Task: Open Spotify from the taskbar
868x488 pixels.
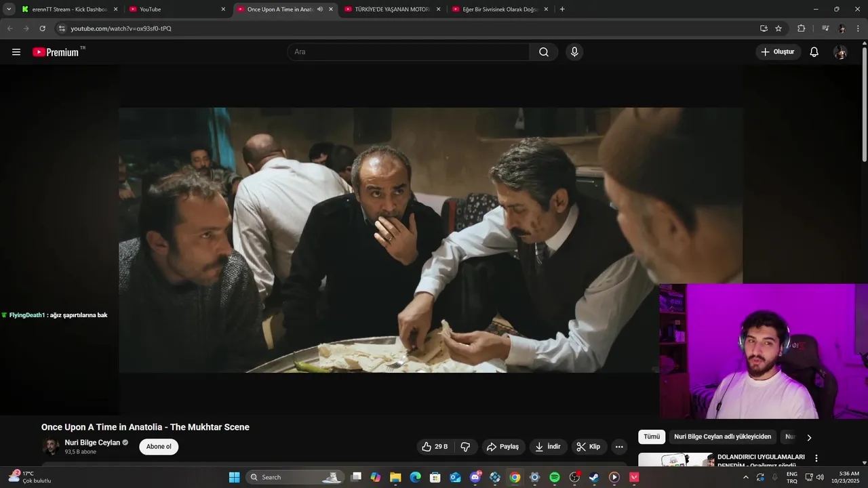Action: pyautogui.click(x=555, y=477)
